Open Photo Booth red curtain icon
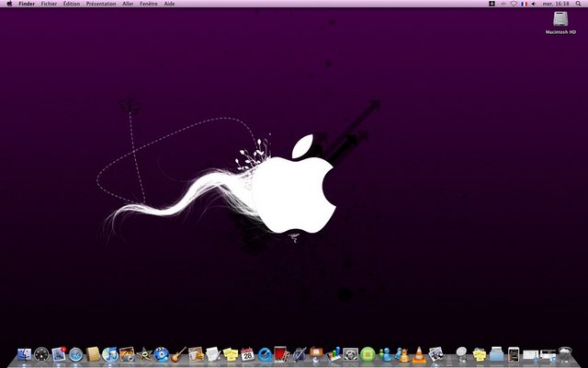588x368 pixels. (281, 354)
